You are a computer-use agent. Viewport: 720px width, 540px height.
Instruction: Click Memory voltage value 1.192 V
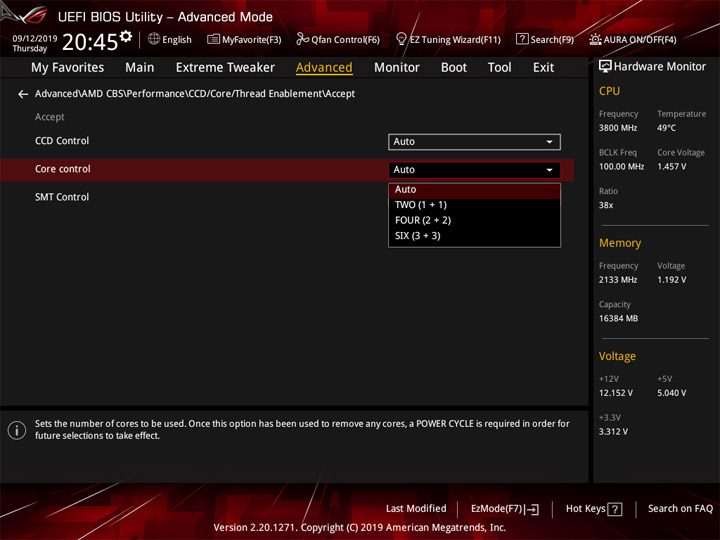tap(671, 280)
